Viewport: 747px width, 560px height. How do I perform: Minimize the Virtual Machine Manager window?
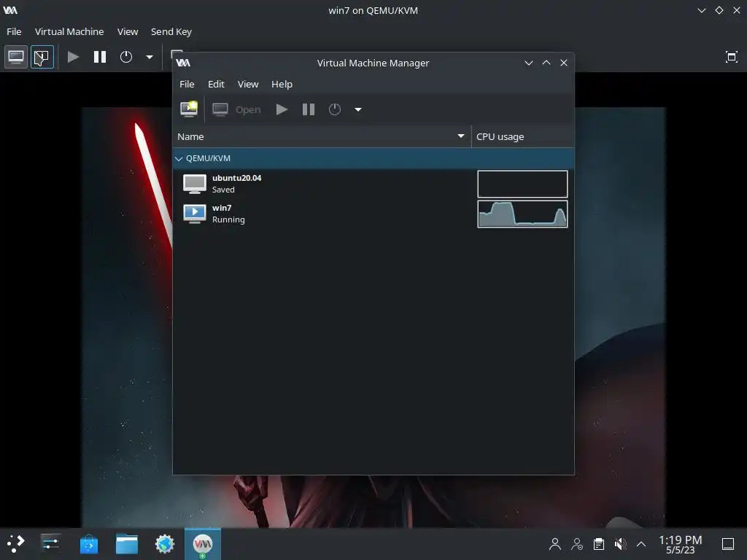[x=528, y=63]
